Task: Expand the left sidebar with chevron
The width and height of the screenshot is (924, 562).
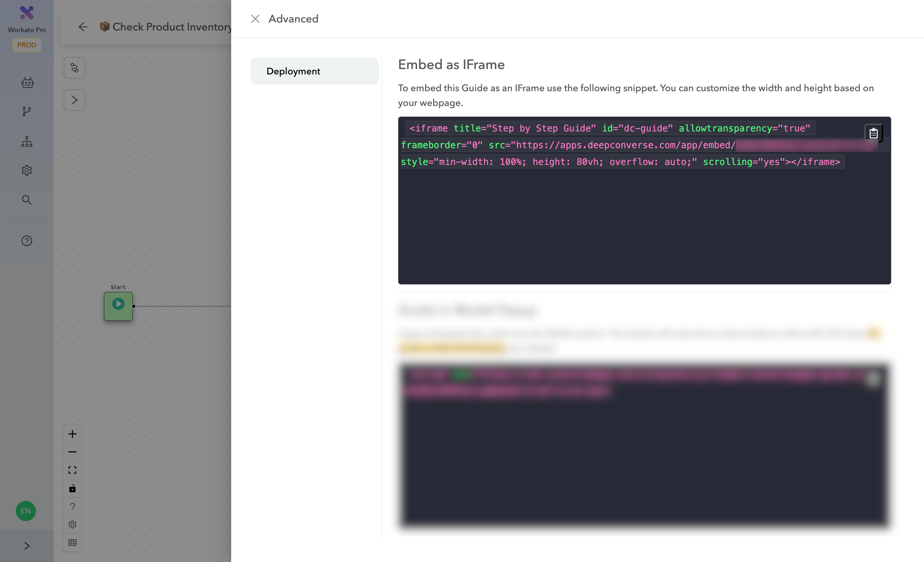Action: (27, 546)
